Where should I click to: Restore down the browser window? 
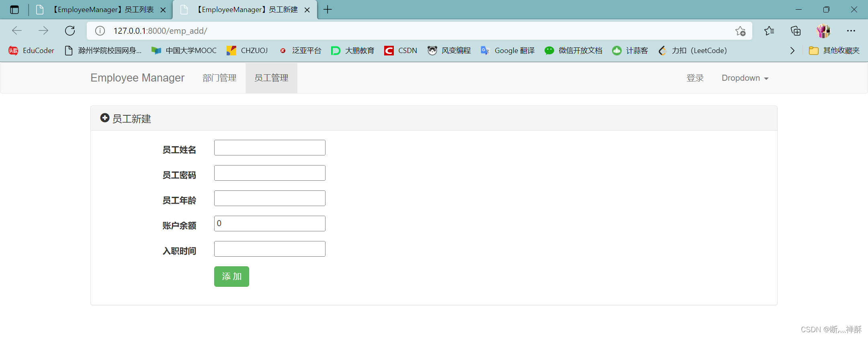pyautogui.click(x=826, y=10)
